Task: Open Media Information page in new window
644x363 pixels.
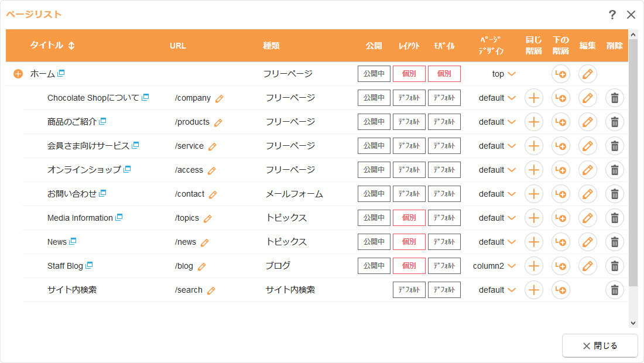Action: click(119, 217)
